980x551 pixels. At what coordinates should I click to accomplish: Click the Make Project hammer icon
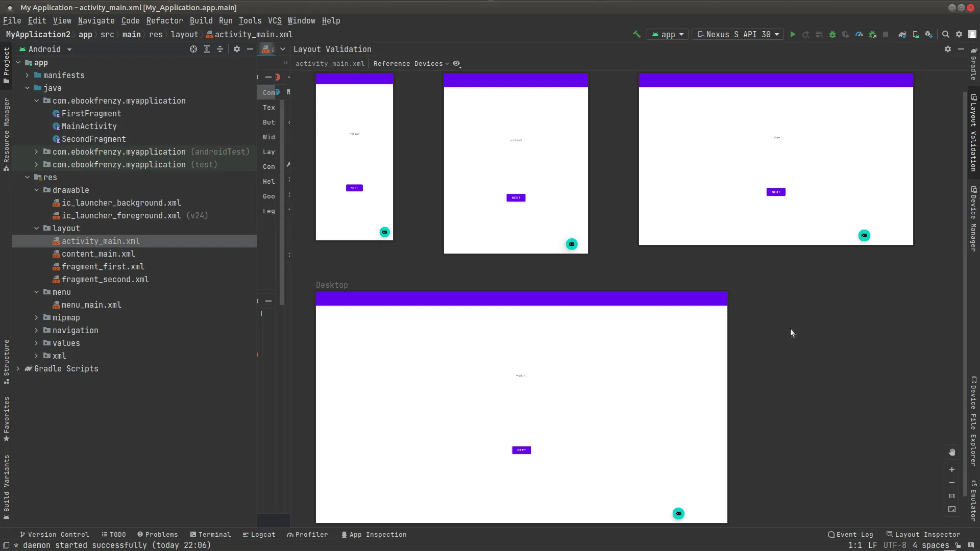(x=636, y=34)
